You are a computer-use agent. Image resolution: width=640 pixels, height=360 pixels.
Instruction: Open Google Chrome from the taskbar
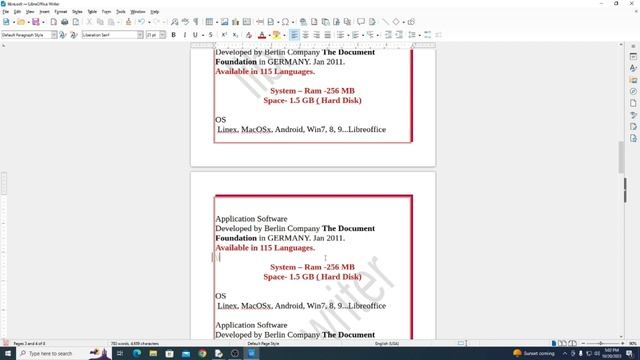click(202, 353)
